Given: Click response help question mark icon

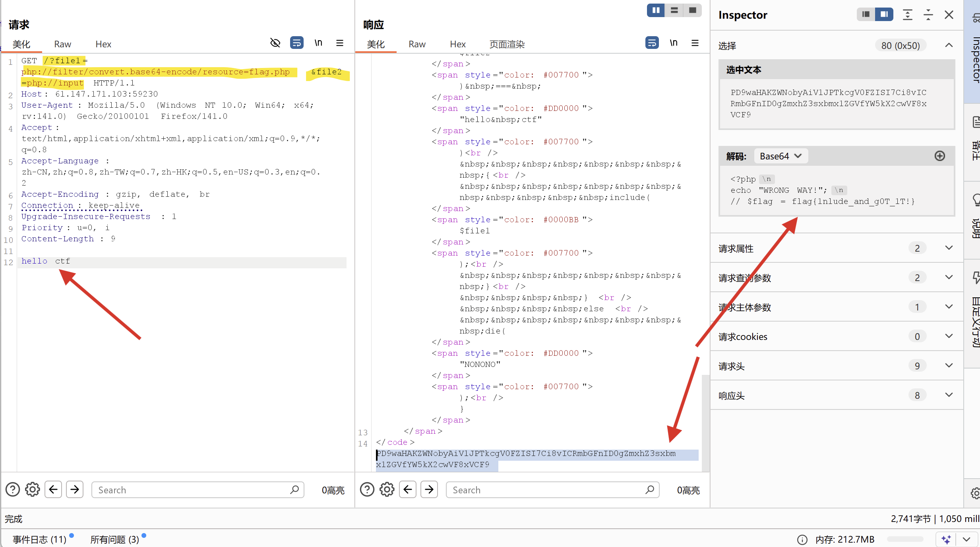Looking at the screenshot, I should (367, 489).
